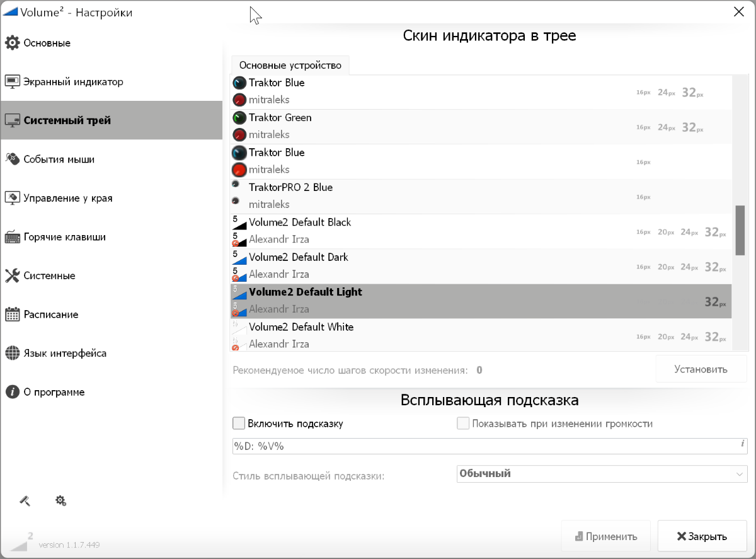This screenshot has width=756, height=559.
Task: Click the Применить button
Action: point(606,536)
